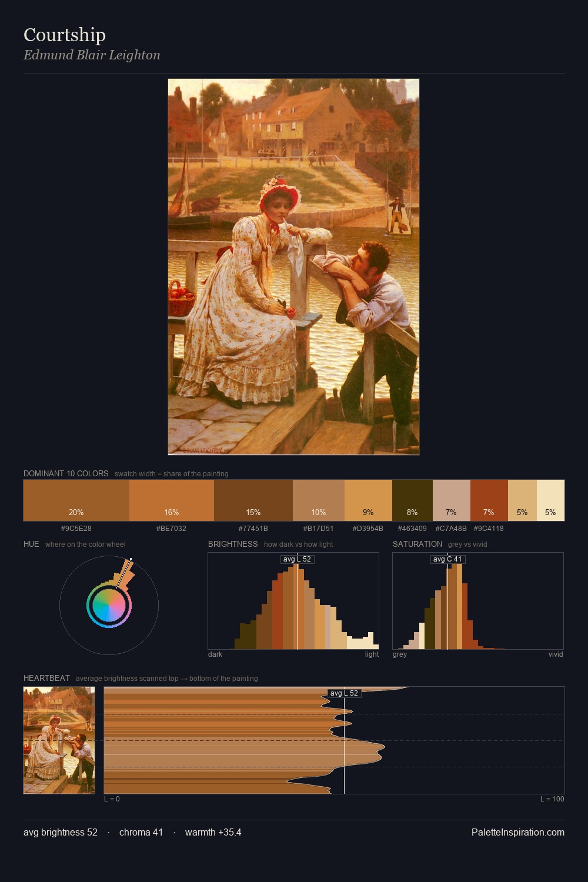Click the L = 100 axis label

coord(552,799)
